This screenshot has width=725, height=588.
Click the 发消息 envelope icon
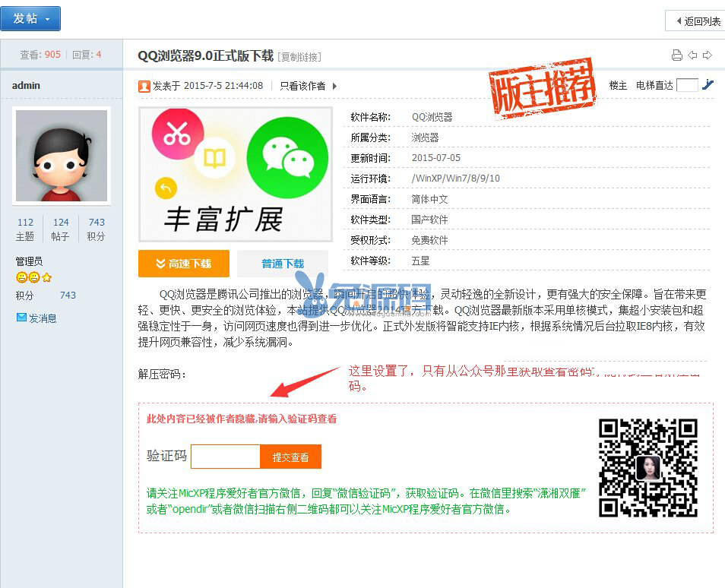[x=21, y=318]
